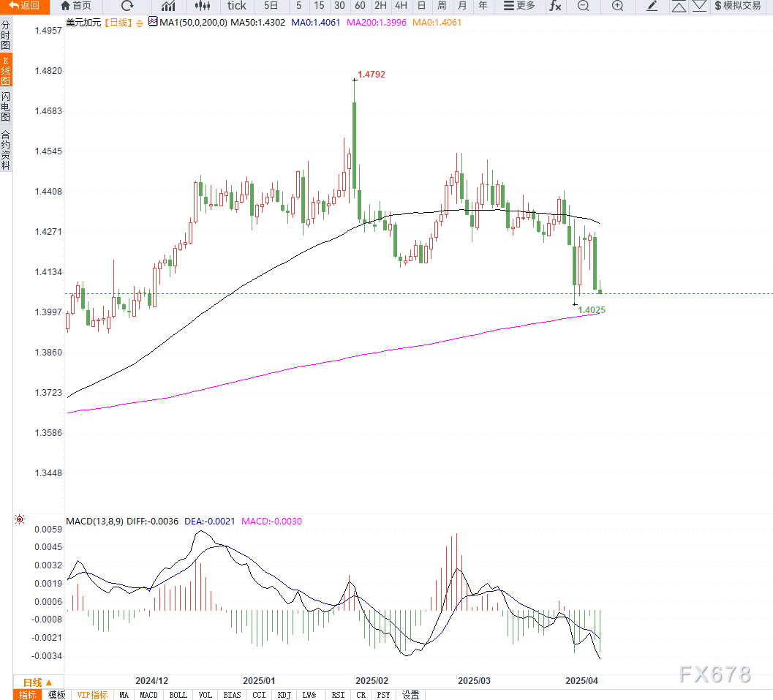This screenshot has width=773, height=700.
Task: Toggle the KDJ indicator at the bottom
Action: pyautogui.click(x=284, y=695)
